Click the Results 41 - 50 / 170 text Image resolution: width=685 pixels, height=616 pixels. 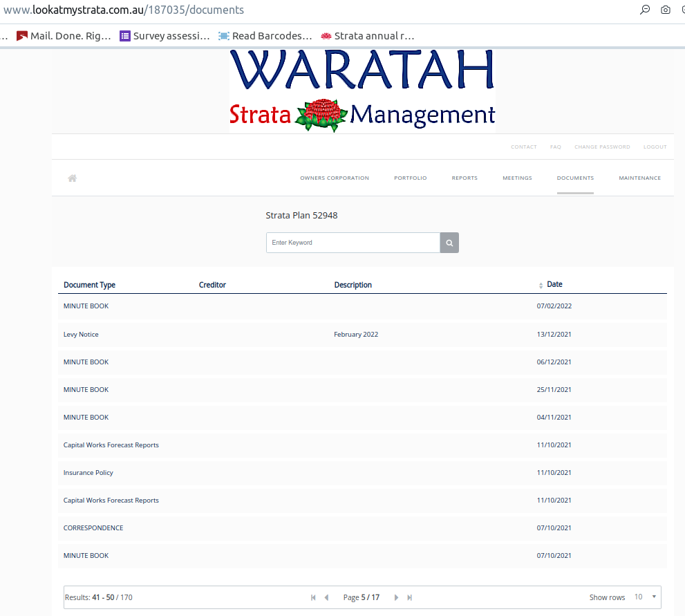[99, 597]
